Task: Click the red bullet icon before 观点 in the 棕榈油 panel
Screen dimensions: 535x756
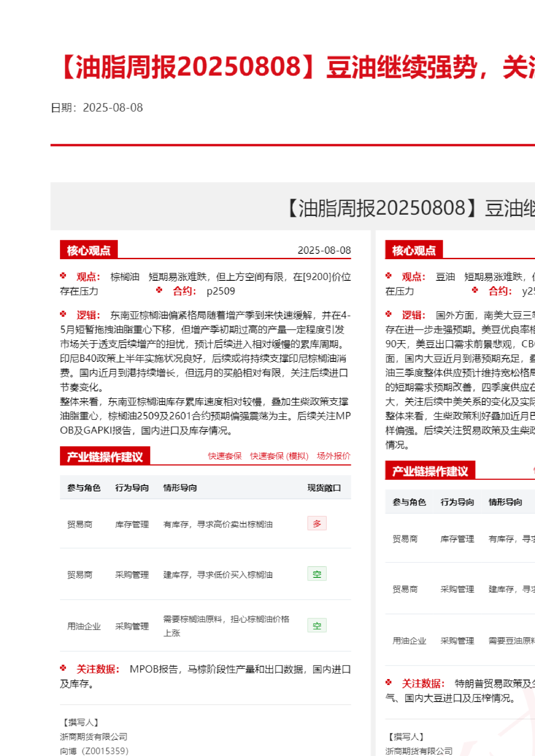Action: point(63,276)
